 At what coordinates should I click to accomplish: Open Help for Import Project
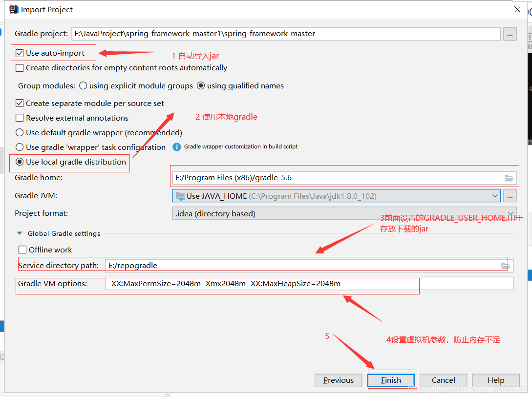pyautogui.click(x=496, y=380)
